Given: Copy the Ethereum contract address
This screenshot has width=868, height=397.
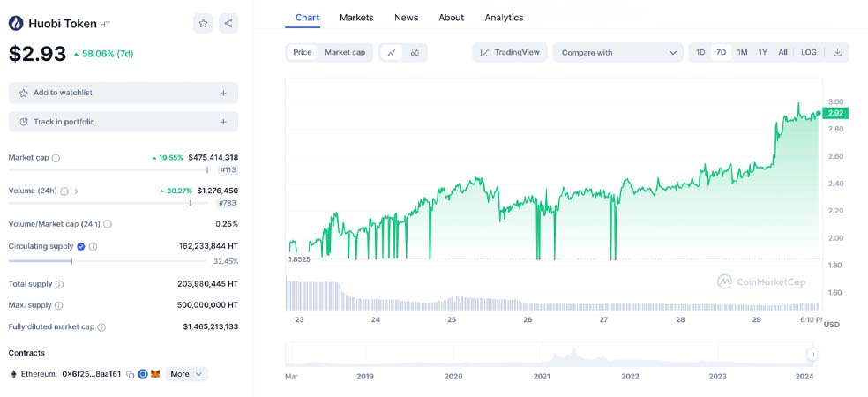Looking at the screenshot, I should [130, 374].
